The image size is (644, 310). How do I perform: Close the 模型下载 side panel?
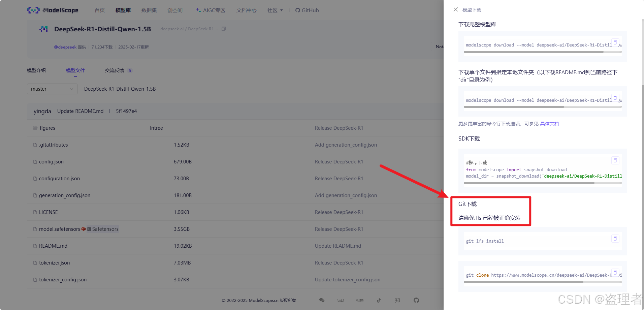(455, 9)
